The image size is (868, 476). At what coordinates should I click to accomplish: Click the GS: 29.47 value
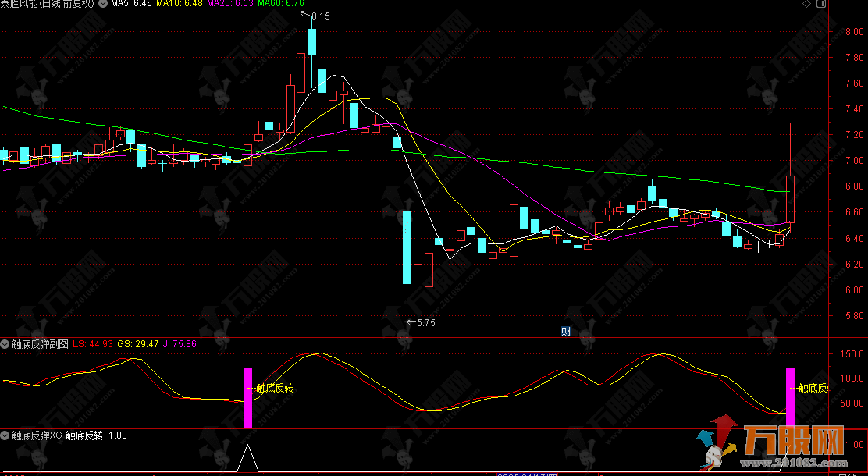pyautogui.click(x=138, y=344)
